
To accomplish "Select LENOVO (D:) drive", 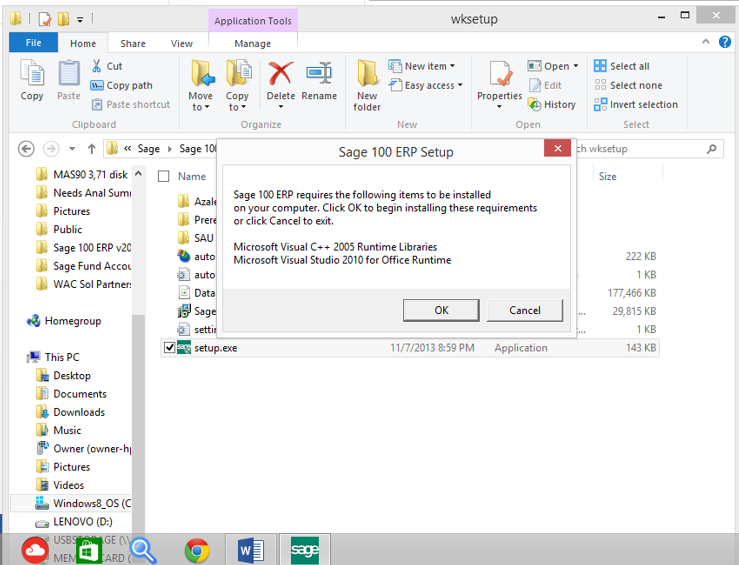I will 74,522.
